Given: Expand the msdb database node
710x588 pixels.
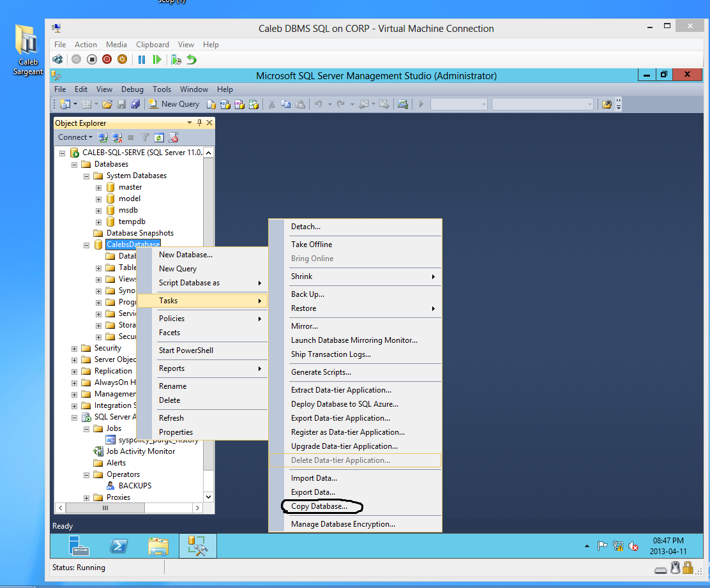Looking at the screenshot, I should (99, 211).
